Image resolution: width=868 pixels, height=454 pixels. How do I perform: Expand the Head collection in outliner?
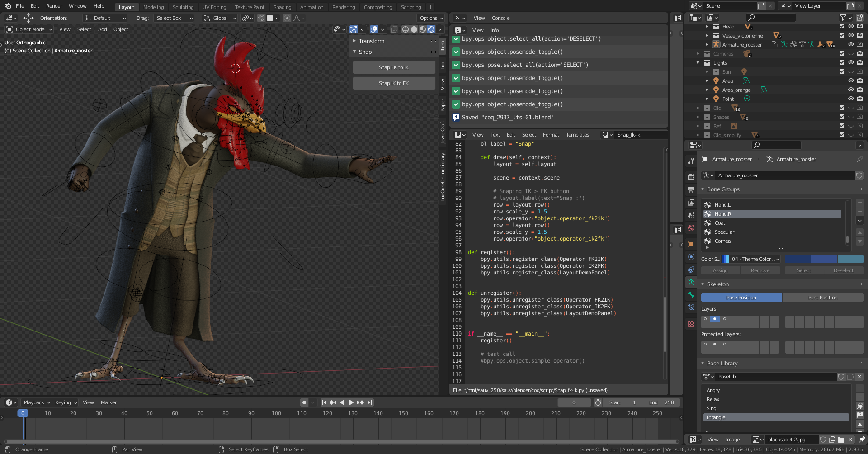707,27
